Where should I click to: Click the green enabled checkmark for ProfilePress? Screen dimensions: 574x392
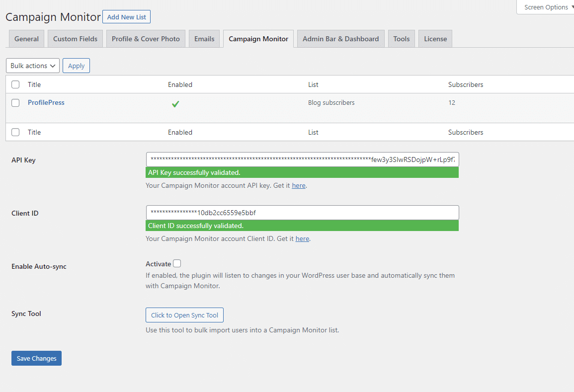point(175,104)
